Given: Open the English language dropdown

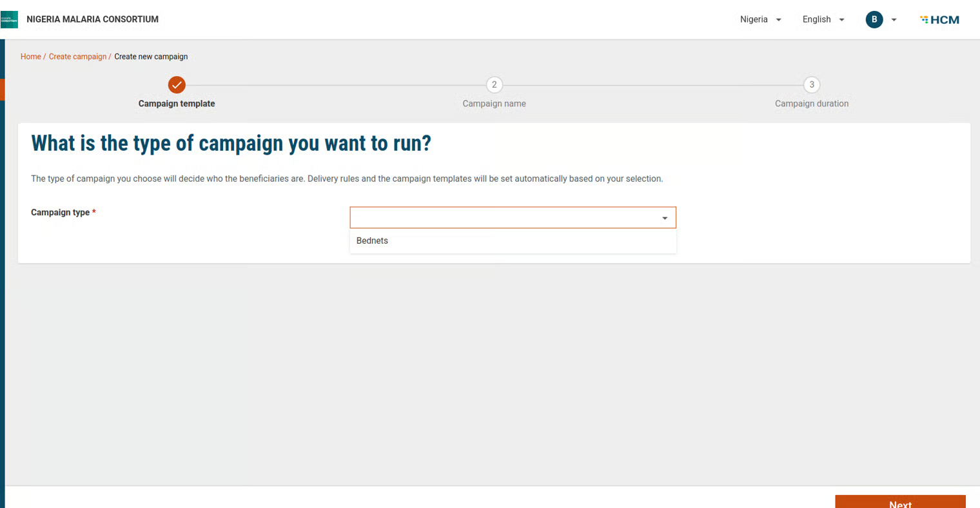Looking at the screenshot, I should (823, 19).
